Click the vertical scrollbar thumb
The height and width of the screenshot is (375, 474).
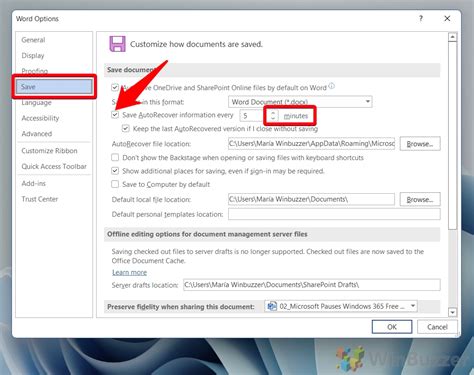point(452,135)
